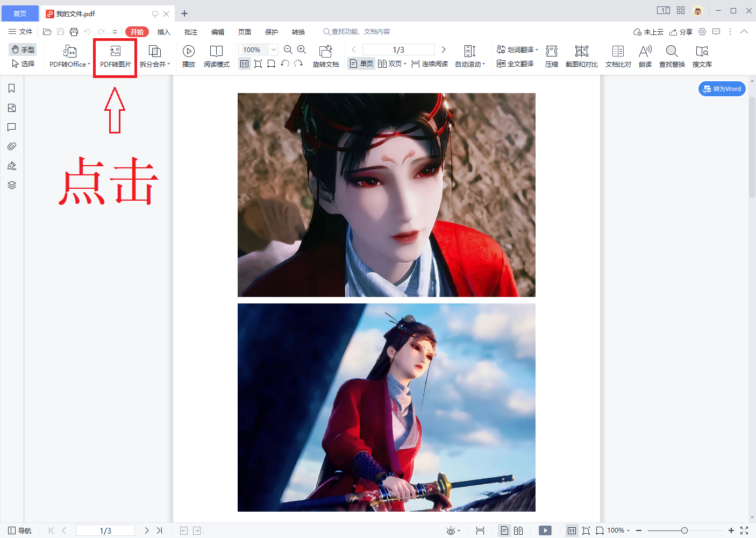This screenshot has height=538, width=756.
Task: Expand the 自动滚动 auto scroll menu
Action: point(470,57)
